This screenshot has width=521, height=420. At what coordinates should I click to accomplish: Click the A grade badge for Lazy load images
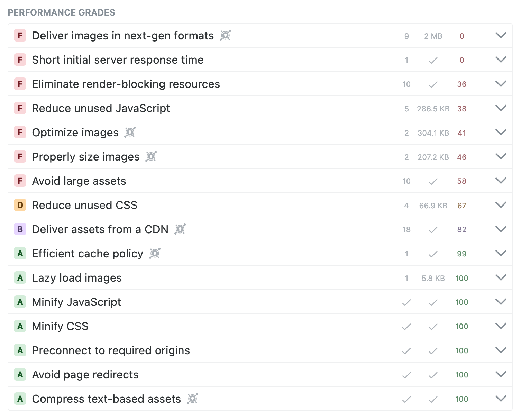point(20,278)
